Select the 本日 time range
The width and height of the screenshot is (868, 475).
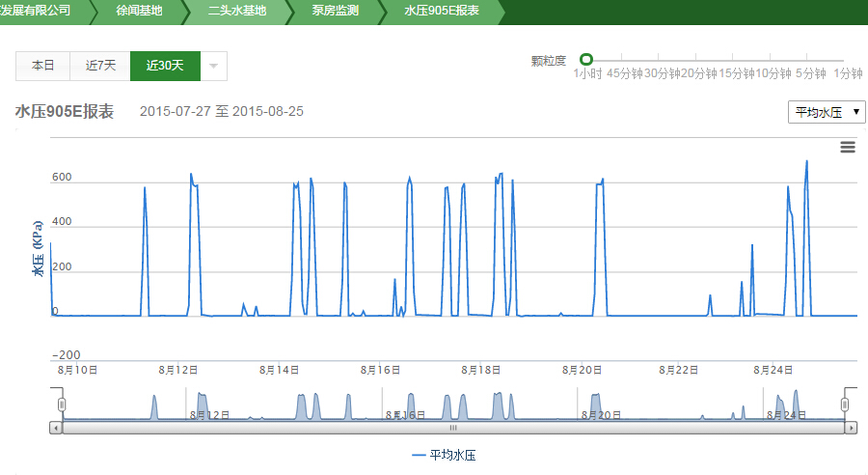pyautogui.click(x=43, y=66)
